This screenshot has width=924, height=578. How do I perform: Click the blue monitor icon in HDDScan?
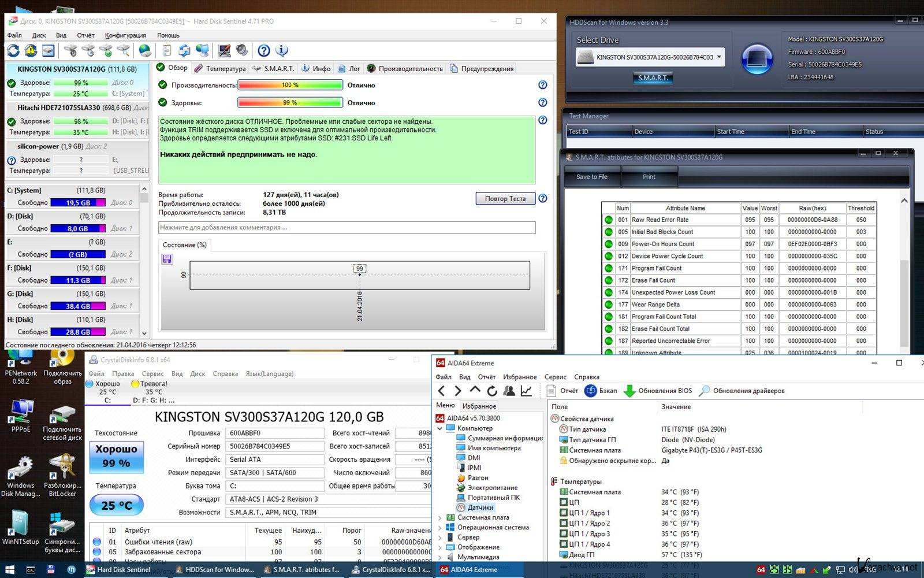click(x=757, y=58)
